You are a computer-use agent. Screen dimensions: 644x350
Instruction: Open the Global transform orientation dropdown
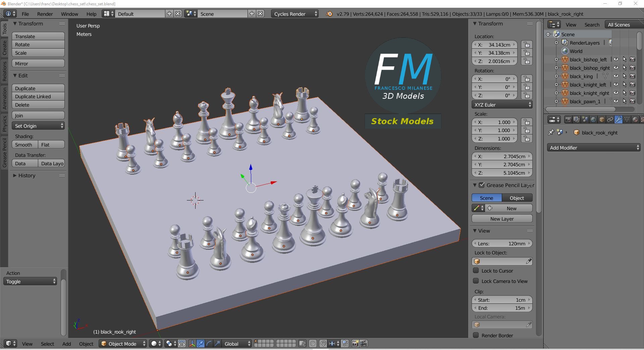[x=236, y=344]
